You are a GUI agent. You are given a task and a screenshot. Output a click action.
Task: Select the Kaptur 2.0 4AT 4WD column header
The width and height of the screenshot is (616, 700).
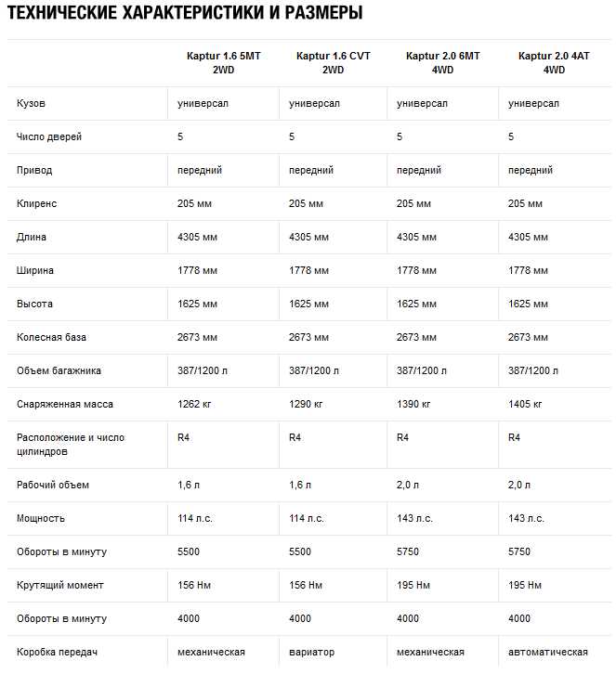click(x=554, y=62)
